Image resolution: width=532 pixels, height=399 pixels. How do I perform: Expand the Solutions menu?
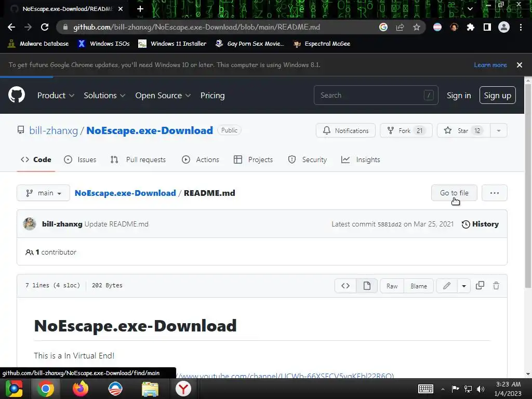pyautogui.click(x=104, y=96)
